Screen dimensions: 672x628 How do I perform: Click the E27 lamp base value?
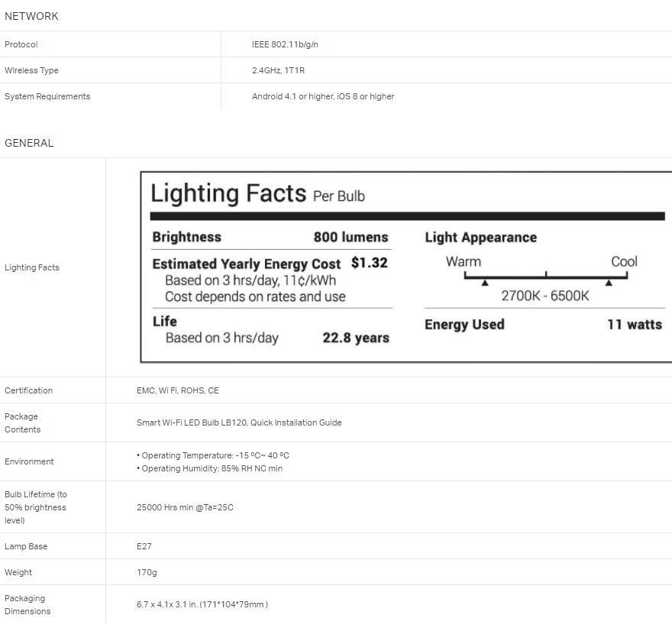[144, 546]
